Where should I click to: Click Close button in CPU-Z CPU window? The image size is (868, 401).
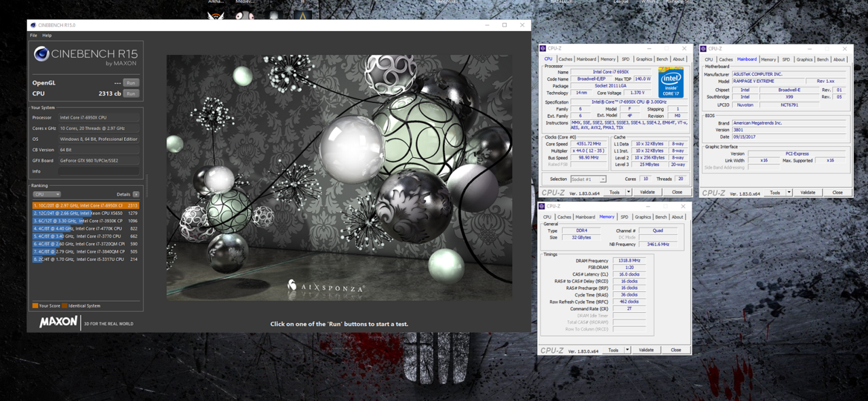[677, 192]
